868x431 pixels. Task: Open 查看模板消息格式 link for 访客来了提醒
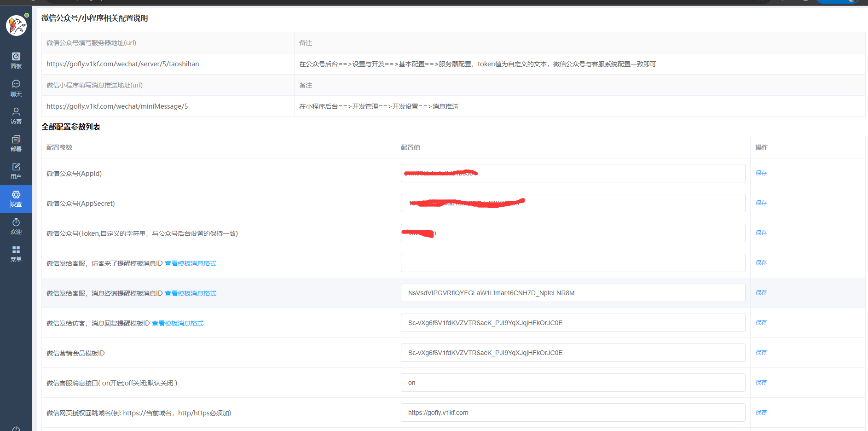pos(191,263)
